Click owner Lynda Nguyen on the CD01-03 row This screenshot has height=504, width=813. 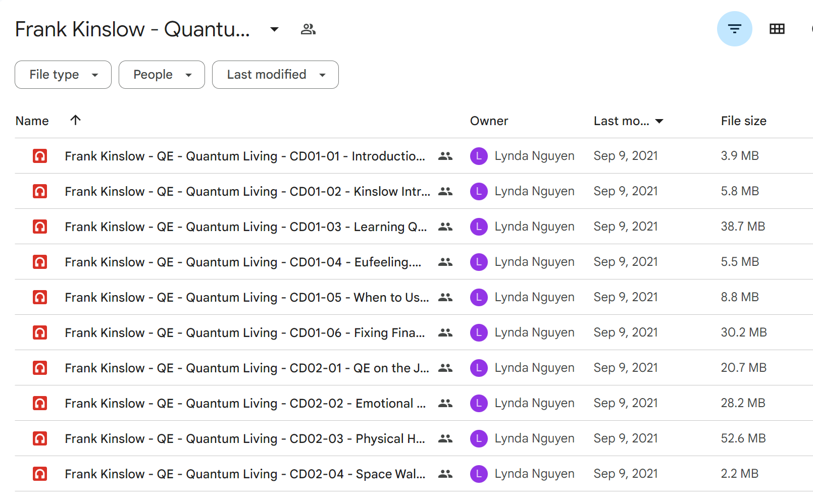point(534,227)
